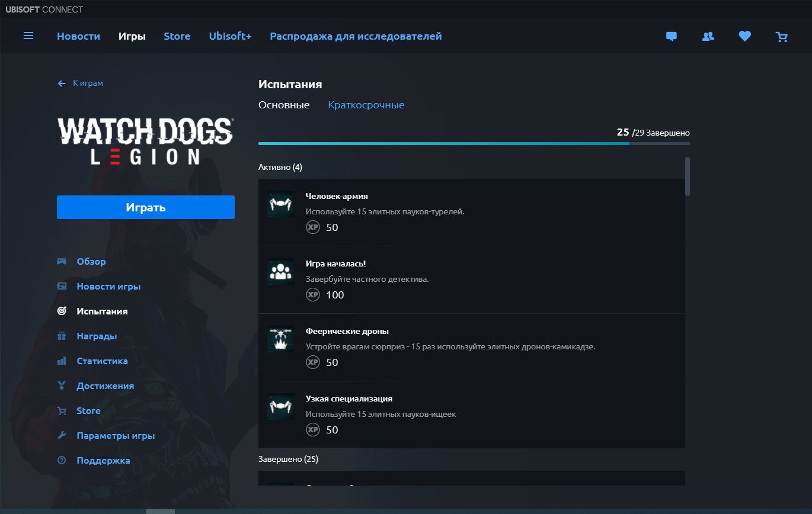Click the group icon for Игра началась! challenge
This screenshot has width=812, height=514.
pyautogui.click(x=280, y=272)
